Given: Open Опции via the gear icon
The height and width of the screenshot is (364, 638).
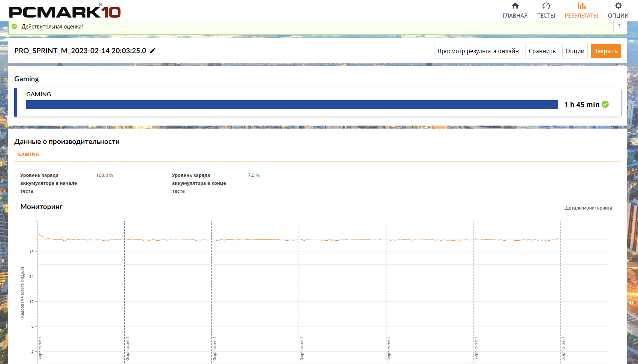Looking at the screenshot, I should tap(618, 6).
